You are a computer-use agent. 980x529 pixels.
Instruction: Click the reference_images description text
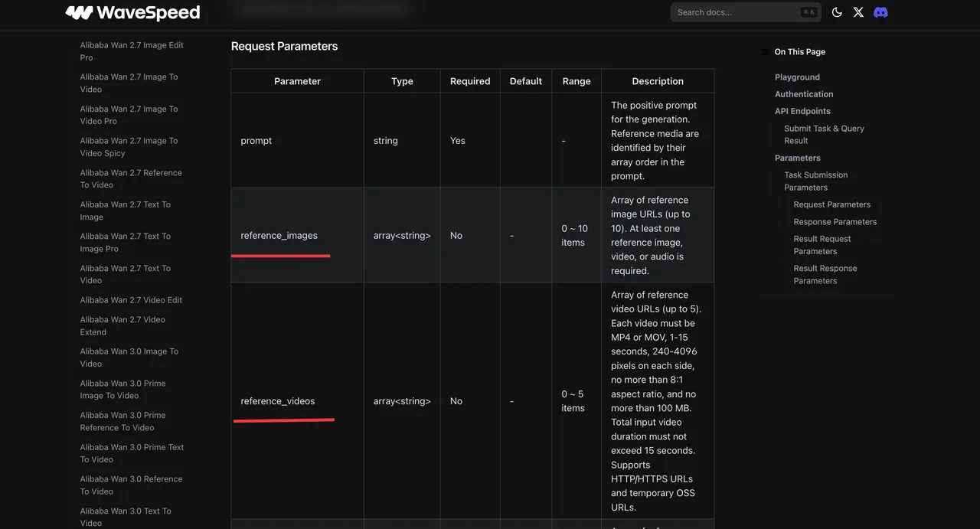pyautogui.click(x=651, y=235)
